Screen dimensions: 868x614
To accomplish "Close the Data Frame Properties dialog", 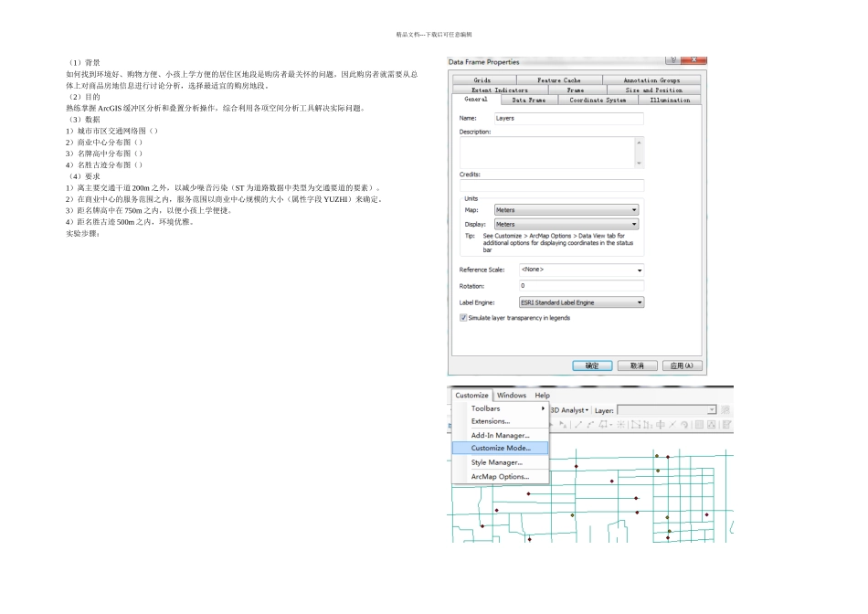I will pos(693,59).
